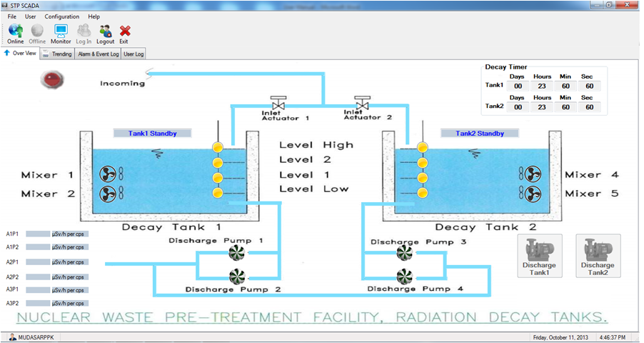Click the Online toolbar icon
644x343 pixels.
coord(16,31)
